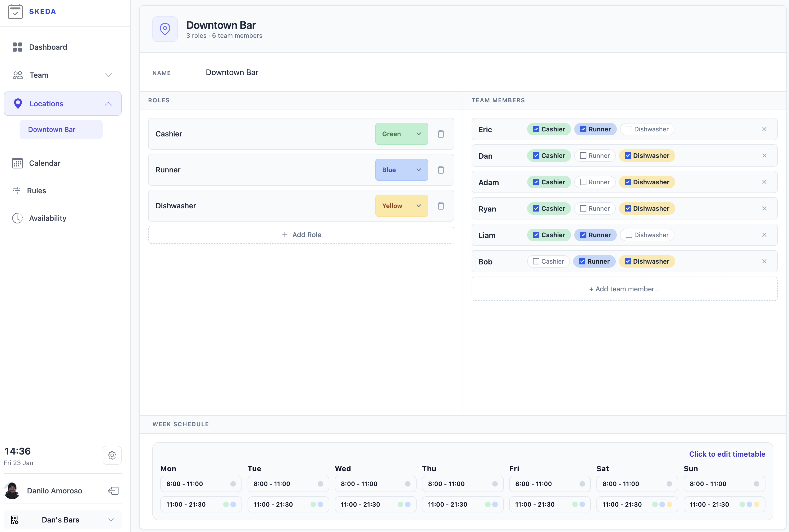Click the Downtown Bar location pin icon
The height and width of the screenshot is (532, 789).
pos(165,29)
